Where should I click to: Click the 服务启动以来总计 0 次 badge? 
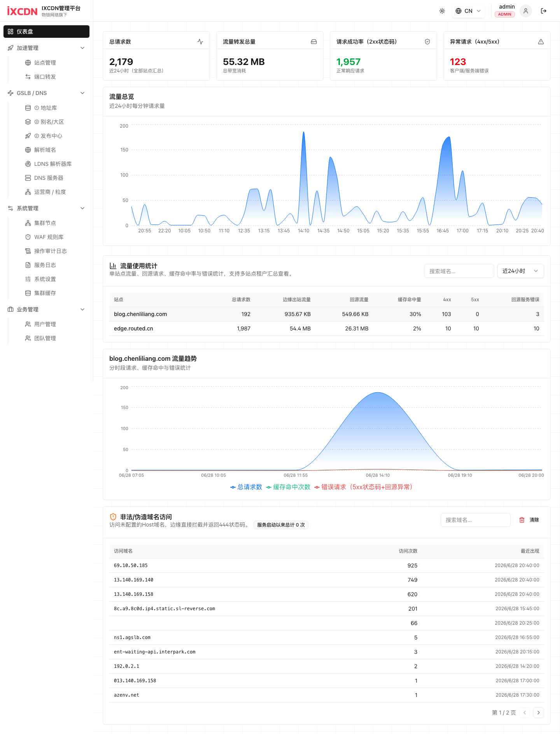pyautogui.click(x=281, y=525)
